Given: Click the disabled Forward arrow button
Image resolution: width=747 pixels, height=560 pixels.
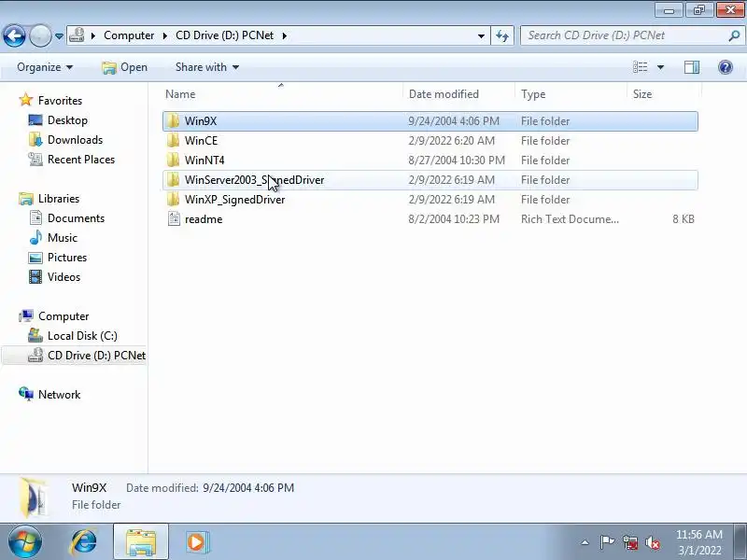Looking at the screenshot, I should (x=40, y=35).
